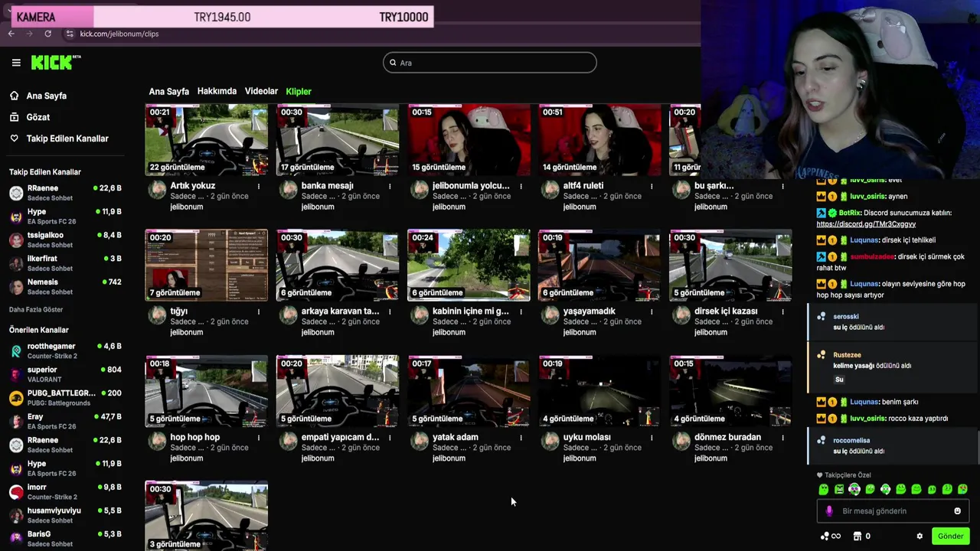The height and width of the screenshot is (551, 980).
Task: Open the hamburger sidebar menu
Action: (16, 63)
